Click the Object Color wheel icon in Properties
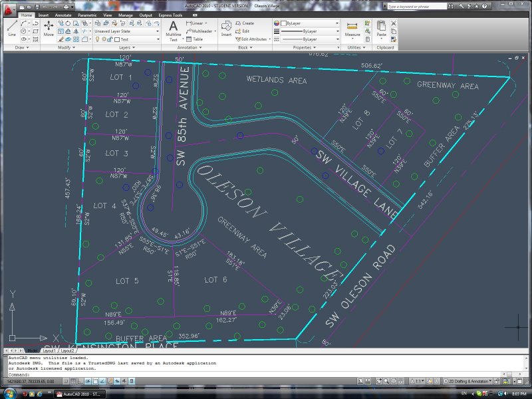 coord(277,23)
